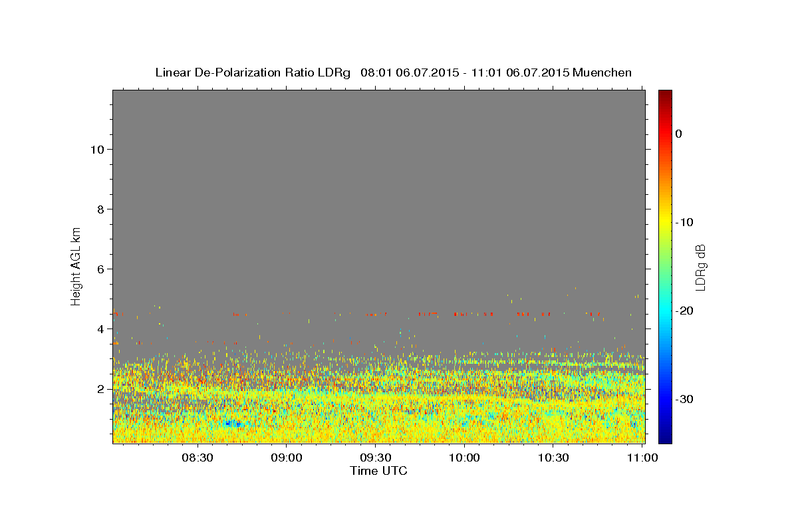Click the 08:30 time tick label
Viewport: 798px width, 532px height.
pos(198,458)
